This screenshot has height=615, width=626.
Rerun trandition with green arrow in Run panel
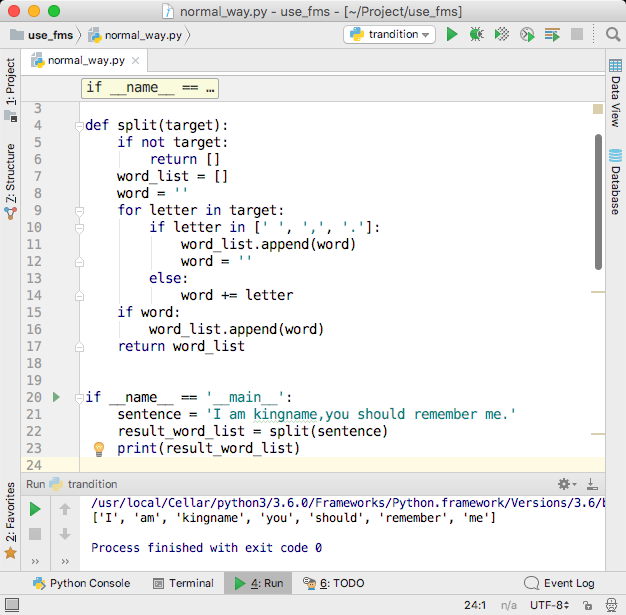coord(35,509)
